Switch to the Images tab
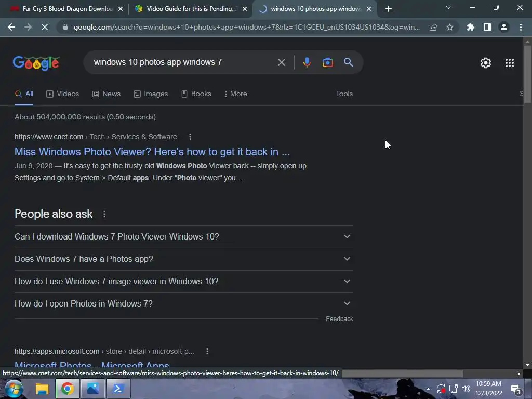The height and width of the screenshot is (399, 532). pos(151,94)
